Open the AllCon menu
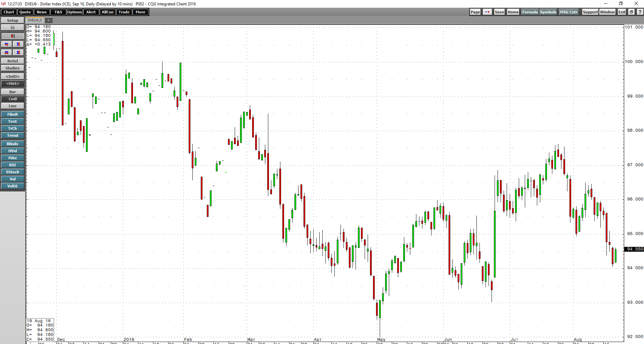Screen dimensions: 644x344 [x=107, y=12]
